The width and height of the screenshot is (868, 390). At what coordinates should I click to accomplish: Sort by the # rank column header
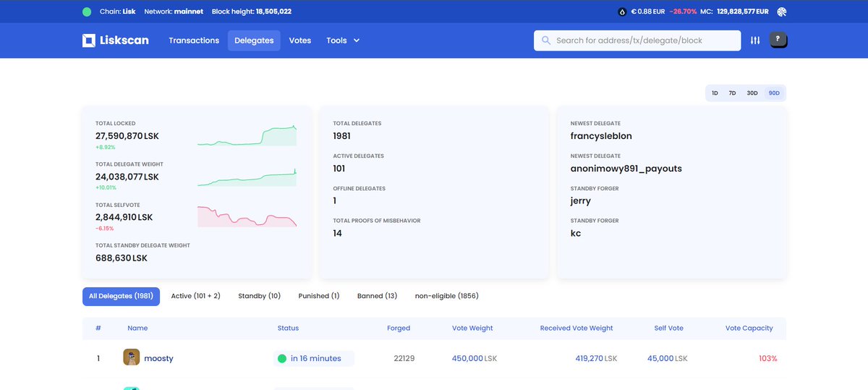(98, 328)
